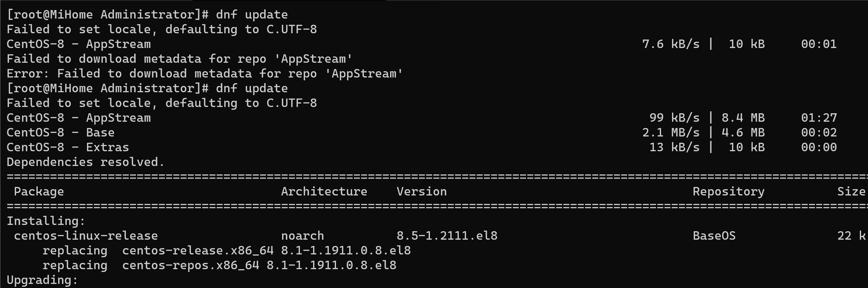The height and width of the screenshot is (288, 868).
Task: Click the 'Installing:' section label
Action: (46, 221)
